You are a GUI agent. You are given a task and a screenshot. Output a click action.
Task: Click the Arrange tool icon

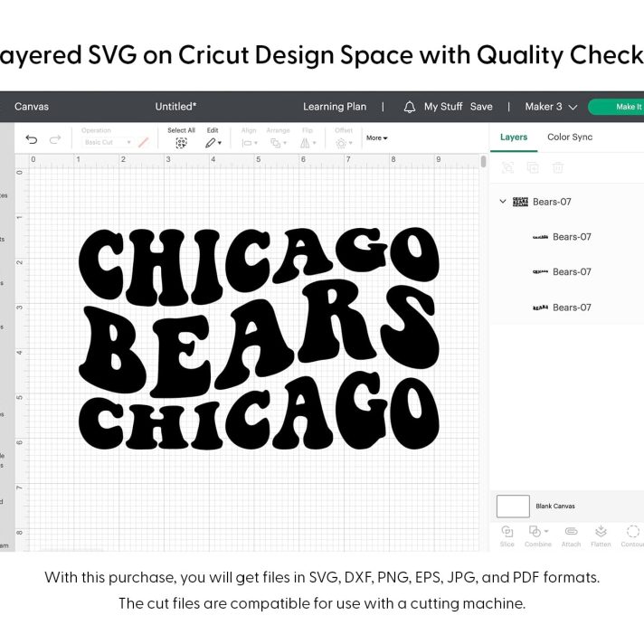tap(275, 143)
